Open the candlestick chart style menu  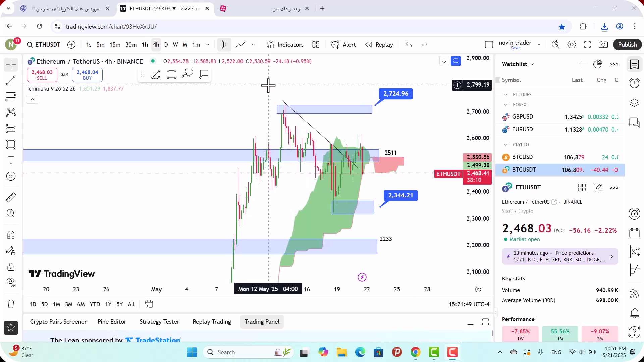click(224, 45)
